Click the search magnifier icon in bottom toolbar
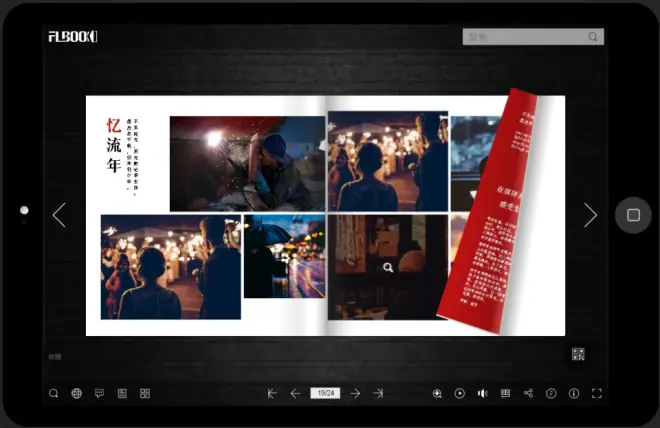Viewport: 660px width, 428px height. click(x=54, y=393)
